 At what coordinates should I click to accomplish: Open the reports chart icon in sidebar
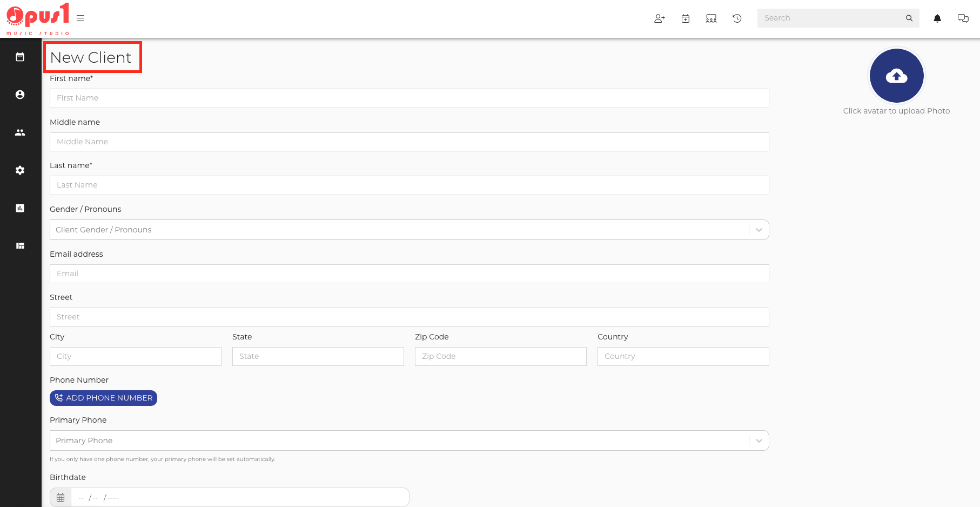(x=20, y=208)
